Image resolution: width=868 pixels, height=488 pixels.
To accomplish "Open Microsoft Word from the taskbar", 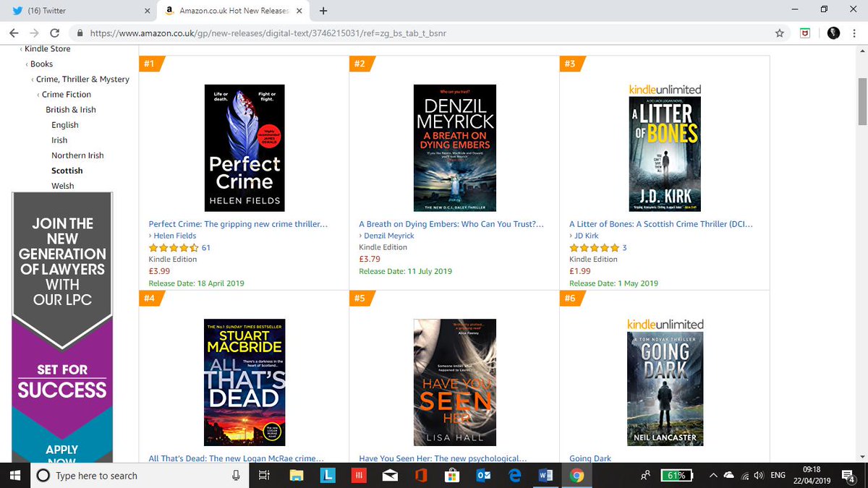I will click(x=545, y=475).
